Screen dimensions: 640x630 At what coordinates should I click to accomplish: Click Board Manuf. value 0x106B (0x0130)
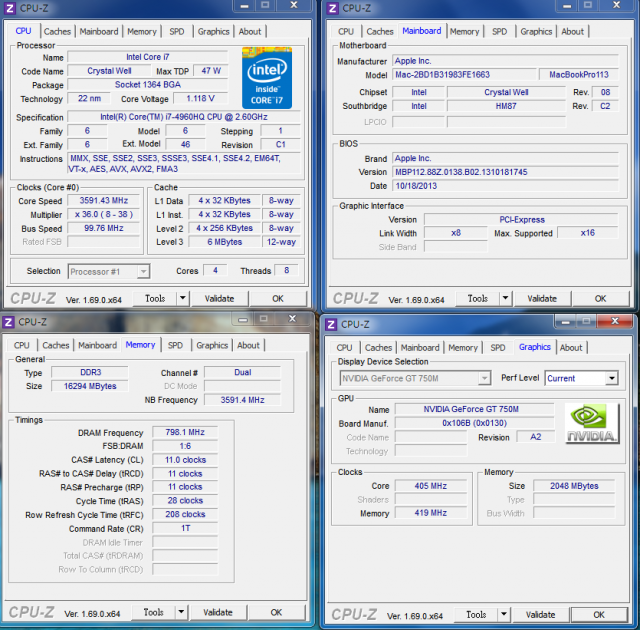click(475, 423)
